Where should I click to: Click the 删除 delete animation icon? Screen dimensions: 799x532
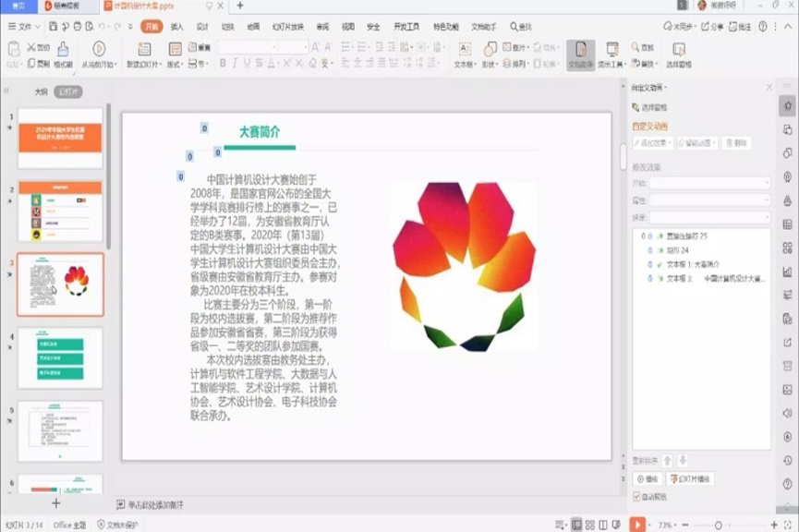point(737,143)
